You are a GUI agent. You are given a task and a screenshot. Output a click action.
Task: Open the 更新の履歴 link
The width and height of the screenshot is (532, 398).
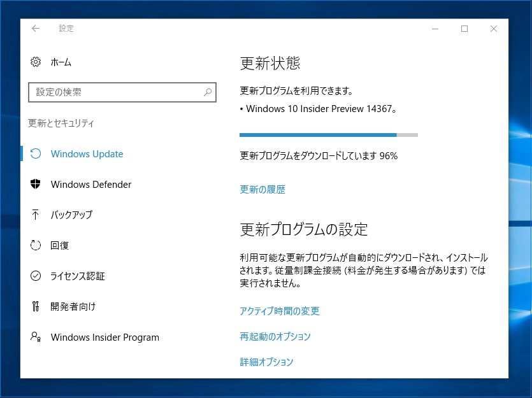[262, 190]
